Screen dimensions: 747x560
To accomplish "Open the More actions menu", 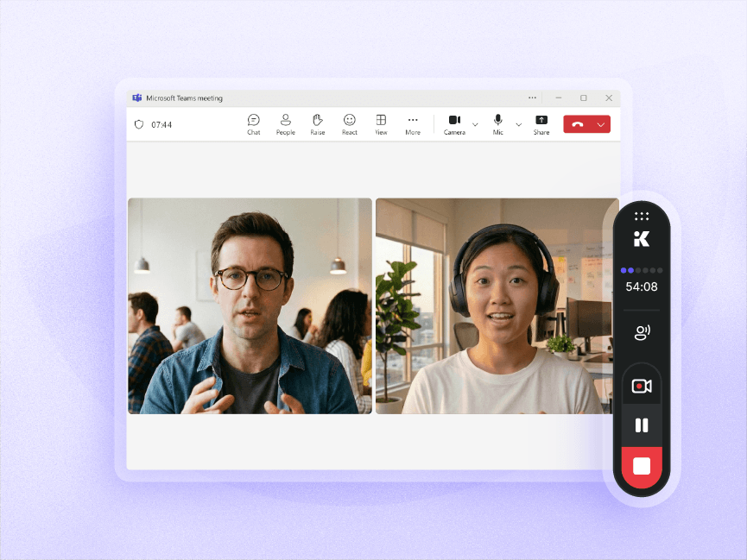I will click(x=413, y=125).
